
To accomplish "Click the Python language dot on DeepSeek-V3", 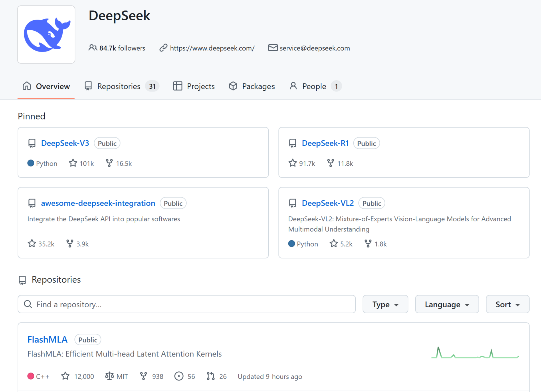I will tap(31, 163).
